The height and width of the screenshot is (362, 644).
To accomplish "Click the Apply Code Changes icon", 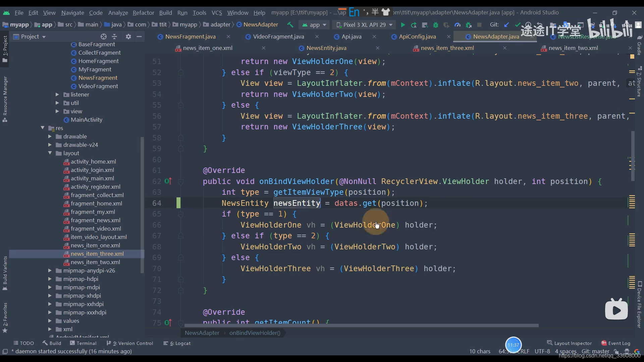I will [x=425, y=25].
